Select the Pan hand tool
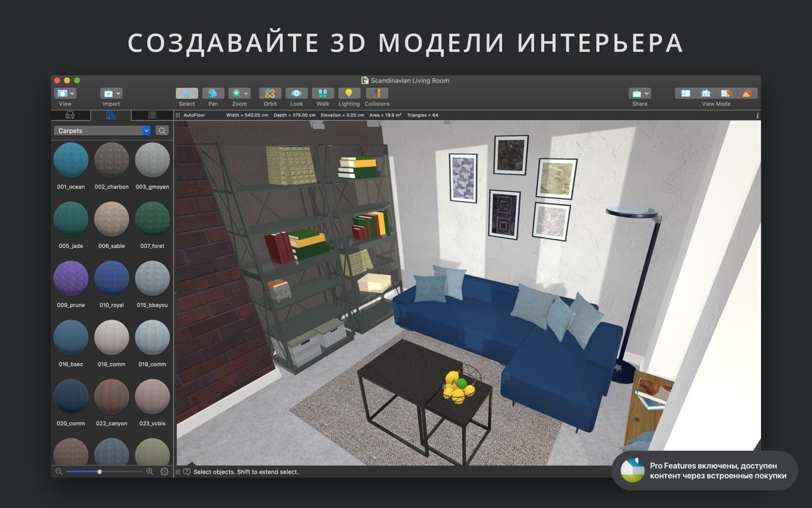 [x=213, y=94]
